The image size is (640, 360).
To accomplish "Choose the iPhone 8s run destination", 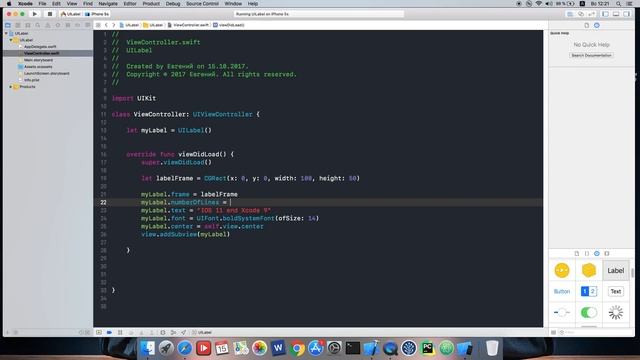I will point(97,14).
